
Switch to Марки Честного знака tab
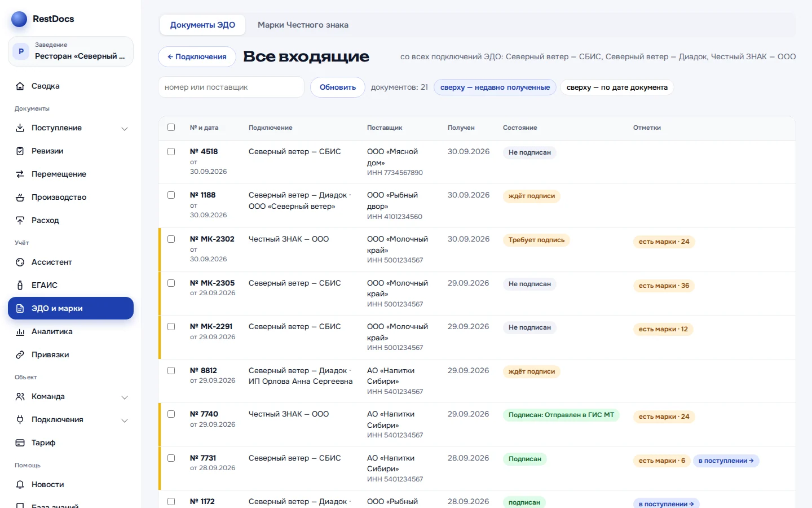point(303,25)
